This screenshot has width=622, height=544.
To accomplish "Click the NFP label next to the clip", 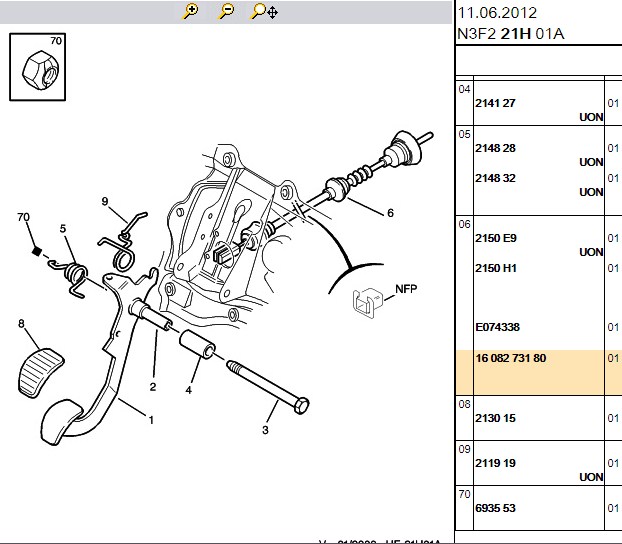I will click(406, 289).
